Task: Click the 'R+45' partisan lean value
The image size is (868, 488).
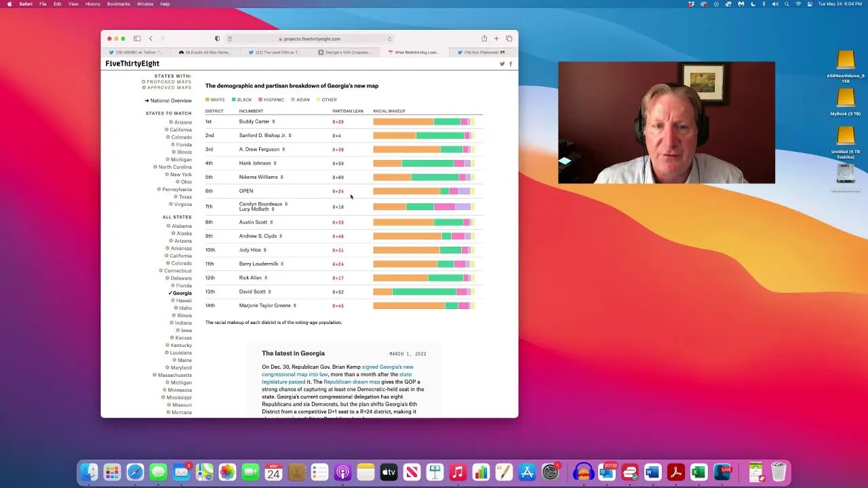Action: point(338,306)
